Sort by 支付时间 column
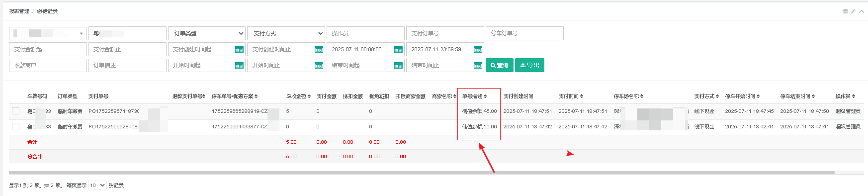The image size is (868, 196). (571, 96)
